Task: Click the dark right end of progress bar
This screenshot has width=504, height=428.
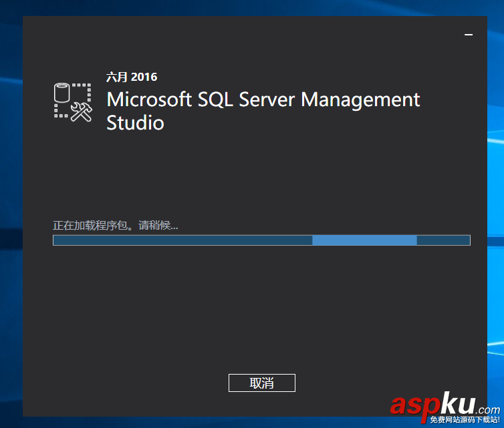Action: 443,240
